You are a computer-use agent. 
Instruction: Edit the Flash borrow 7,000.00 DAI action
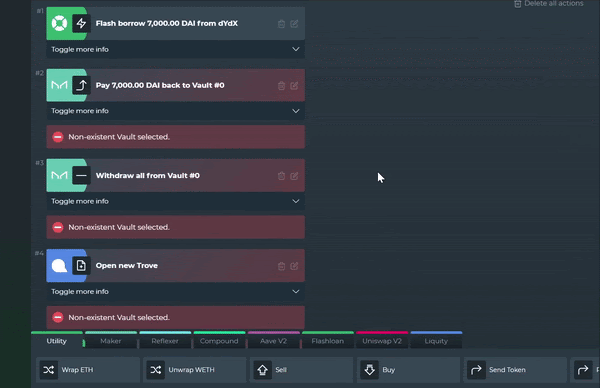click(x=294, y=24)
